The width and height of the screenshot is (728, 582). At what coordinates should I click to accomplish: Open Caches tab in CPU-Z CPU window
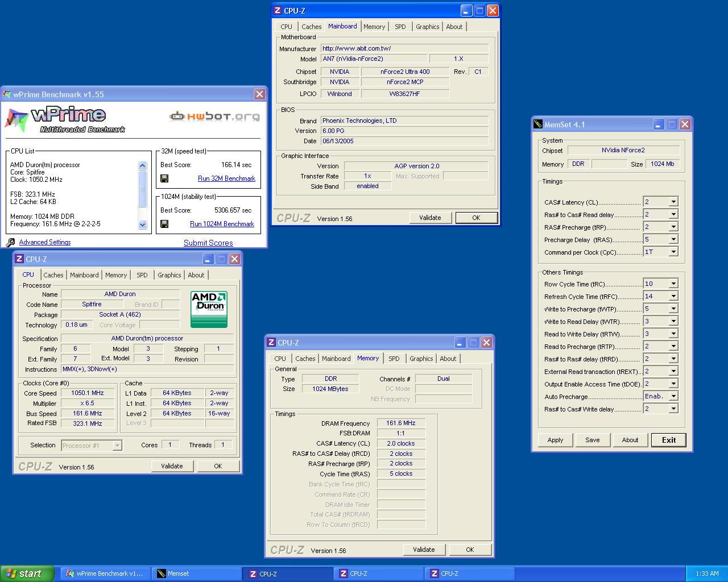tap(53, 275)
